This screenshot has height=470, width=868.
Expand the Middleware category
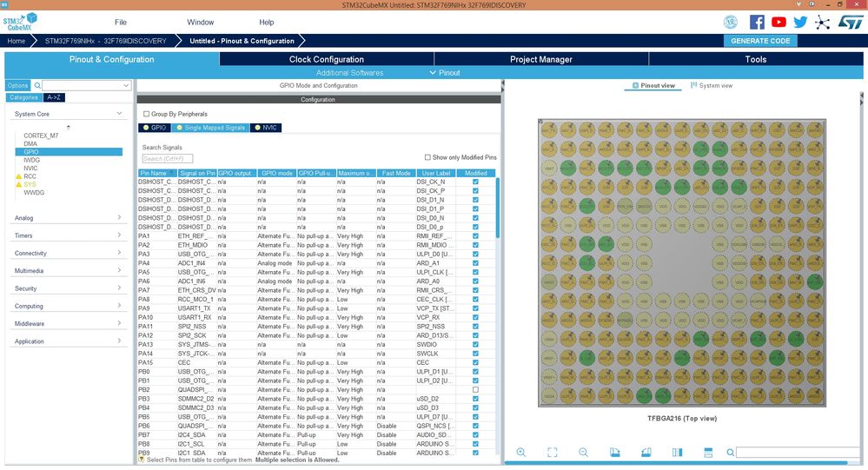119,323
